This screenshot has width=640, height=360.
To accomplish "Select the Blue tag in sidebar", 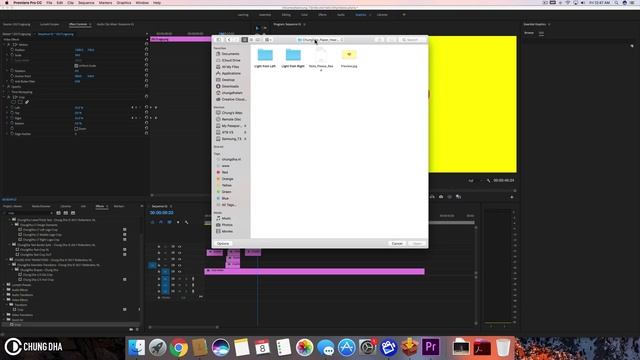I will [223, 198].
